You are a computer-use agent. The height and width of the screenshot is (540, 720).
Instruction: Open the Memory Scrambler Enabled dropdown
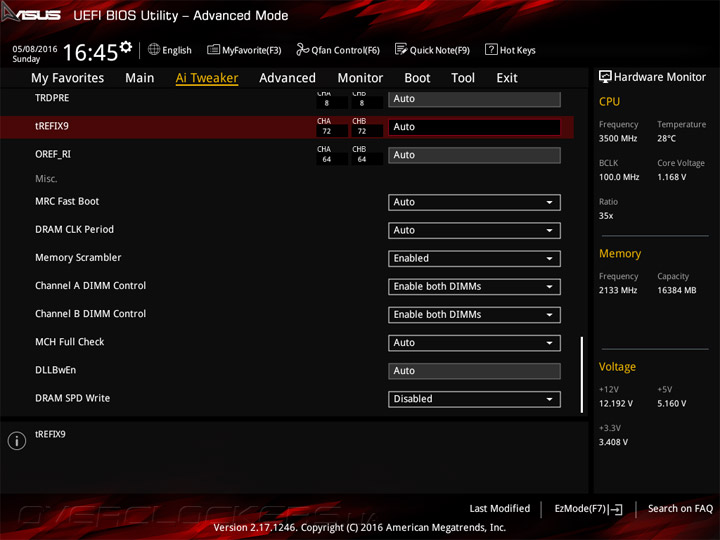474,259
